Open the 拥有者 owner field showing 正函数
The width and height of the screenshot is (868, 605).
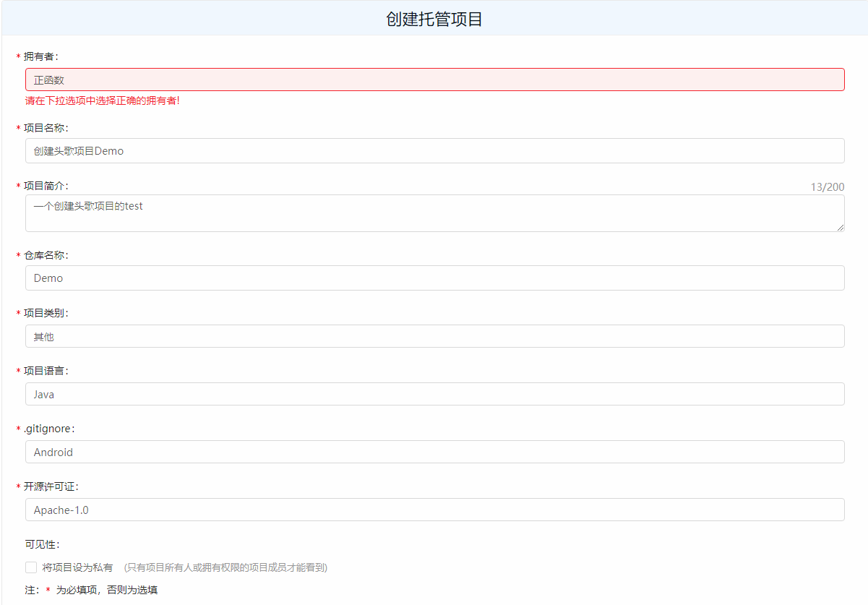point(434,80)
